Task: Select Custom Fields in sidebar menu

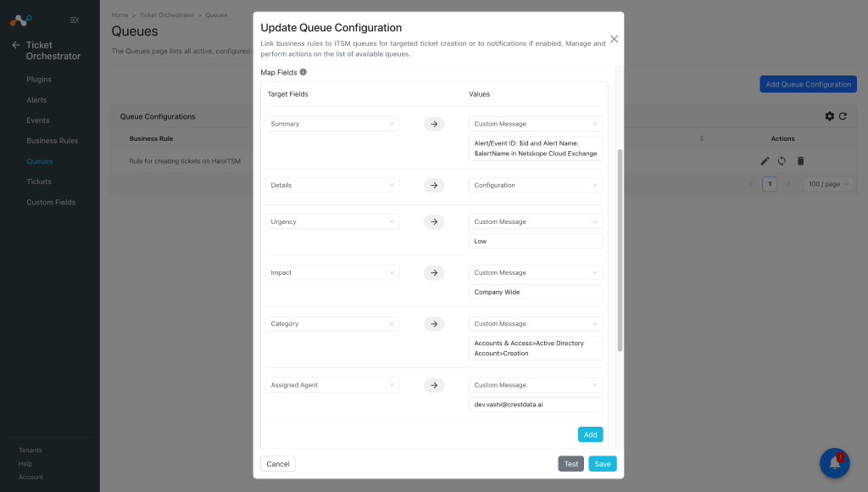Action: pyautogui.click(x=51, y=202)
